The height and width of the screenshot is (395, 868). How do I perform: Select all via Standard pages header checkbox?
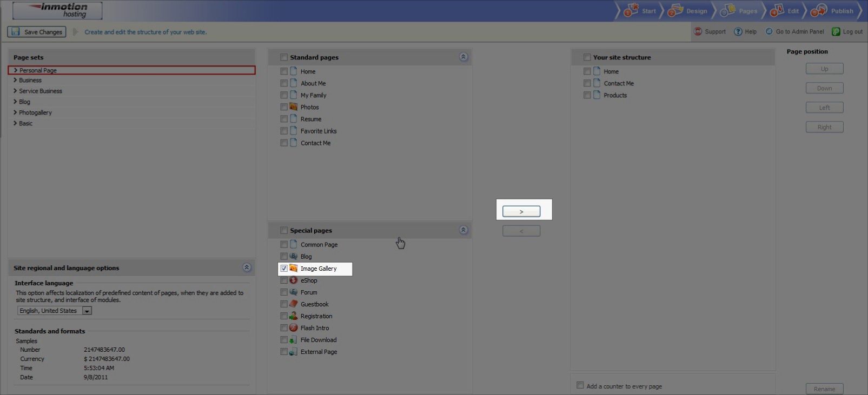point(284,57)
